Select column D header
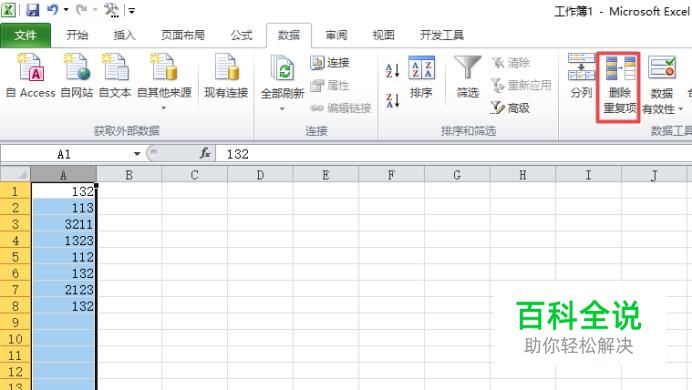 click(260, 175)
